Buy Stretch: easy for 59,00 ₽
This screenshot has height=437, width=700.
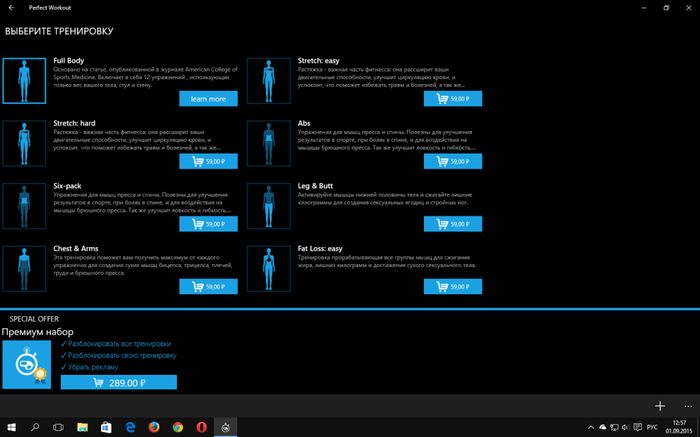(452, 99)
